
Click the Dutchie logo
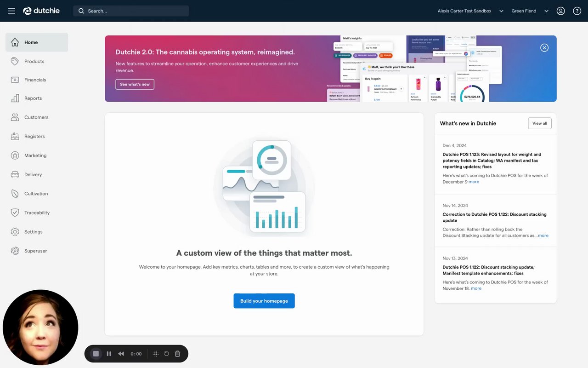point(41,11)
